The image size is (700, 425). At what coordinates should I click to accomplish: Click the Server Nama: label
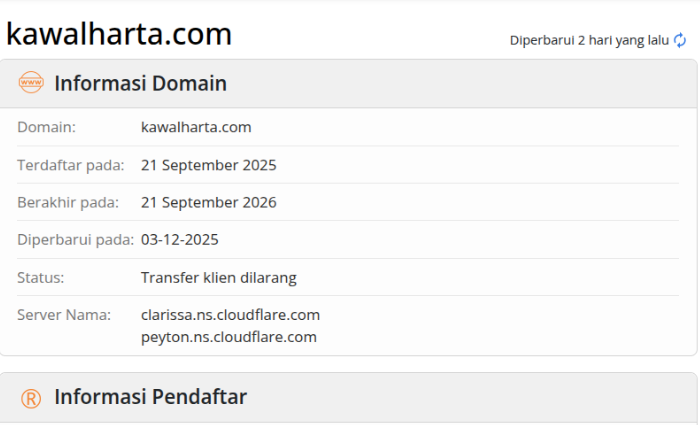point(64,315)
